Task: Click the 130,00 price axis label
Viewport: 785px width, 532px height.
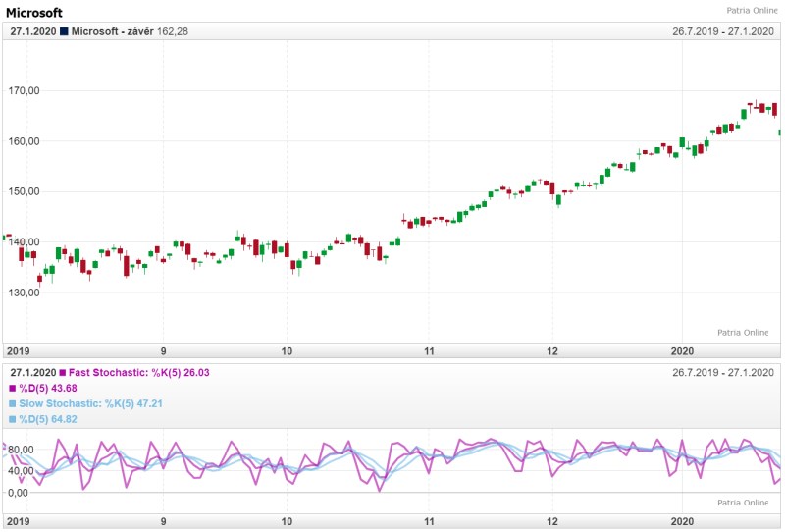Action: pyautogui.click(x=24, y=293)
